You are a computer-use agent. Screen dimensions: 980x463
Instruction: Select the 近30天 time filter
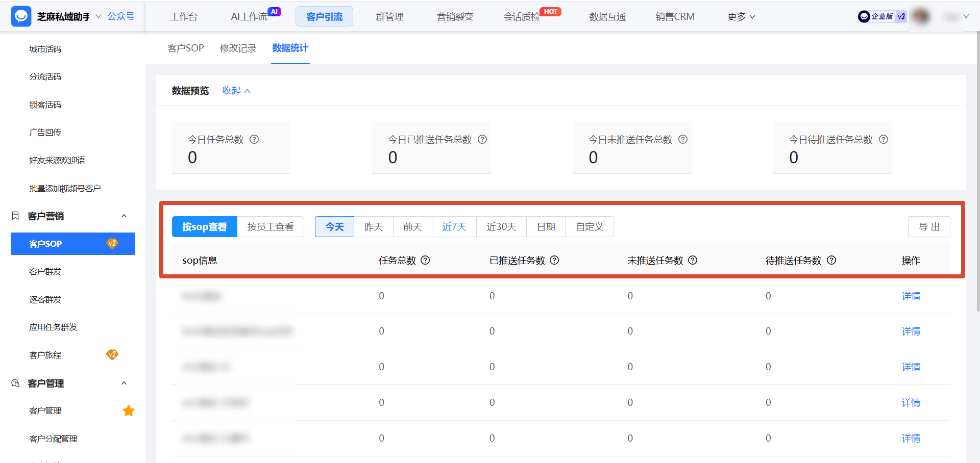pyautogui.click(x=501, y=227)
